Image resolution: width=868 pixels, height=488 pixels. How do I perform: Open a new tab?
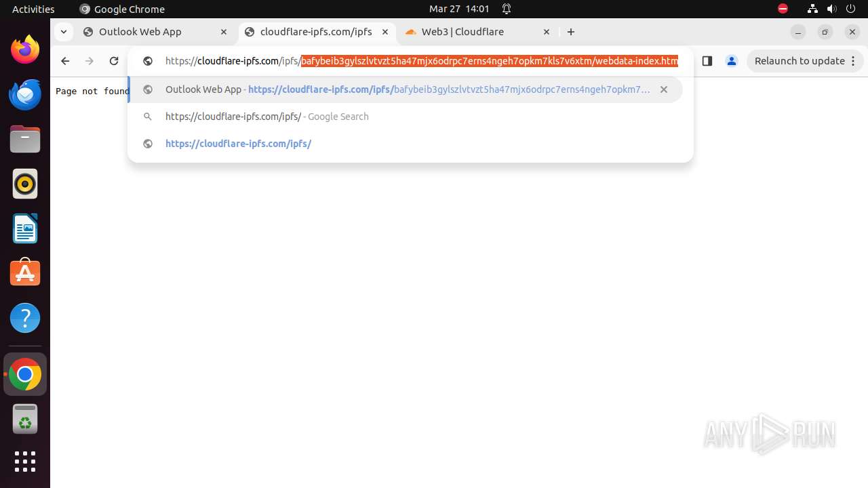pyautogui.click(x=571, y=32)
